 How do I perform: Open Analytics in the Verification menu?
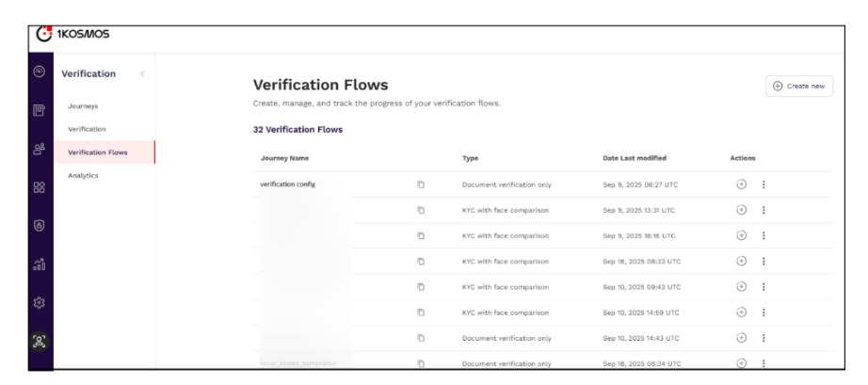pyautogui.click(x=84, y=175)
